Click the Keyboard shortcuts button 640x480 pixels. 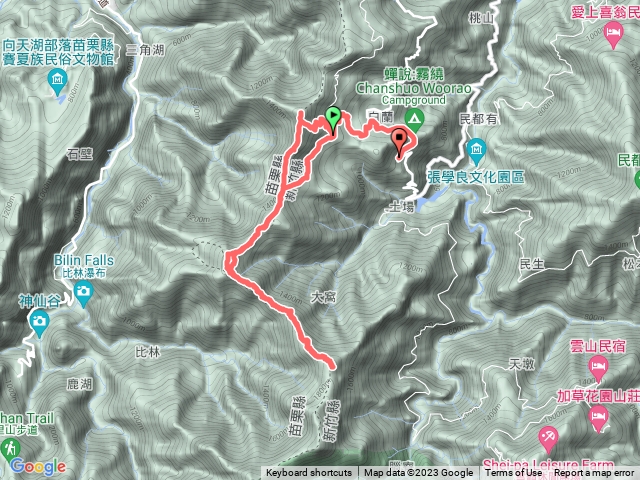tap(309, 473)
